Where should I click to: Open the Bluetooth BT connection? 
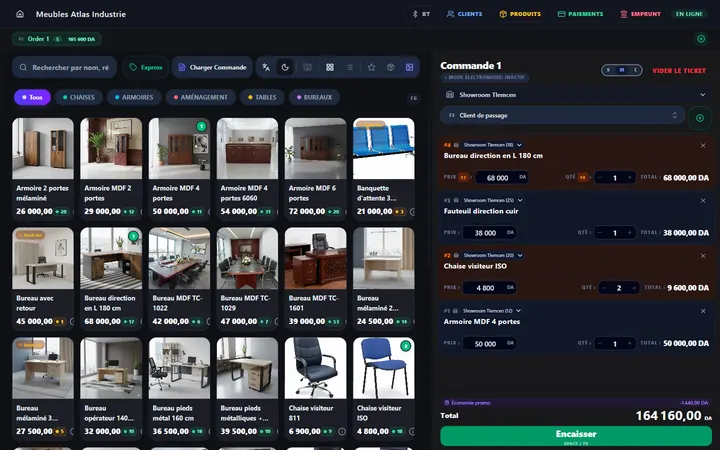[x=422, y=14]
